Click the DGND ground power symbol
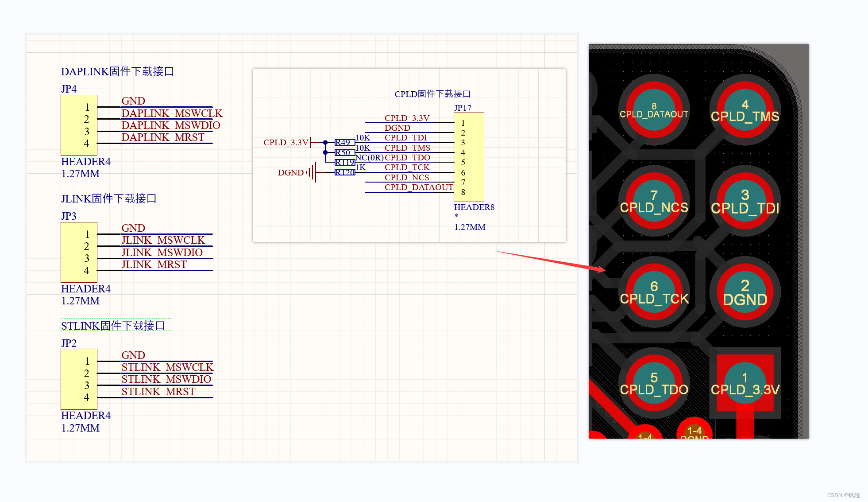 [311, 172]
